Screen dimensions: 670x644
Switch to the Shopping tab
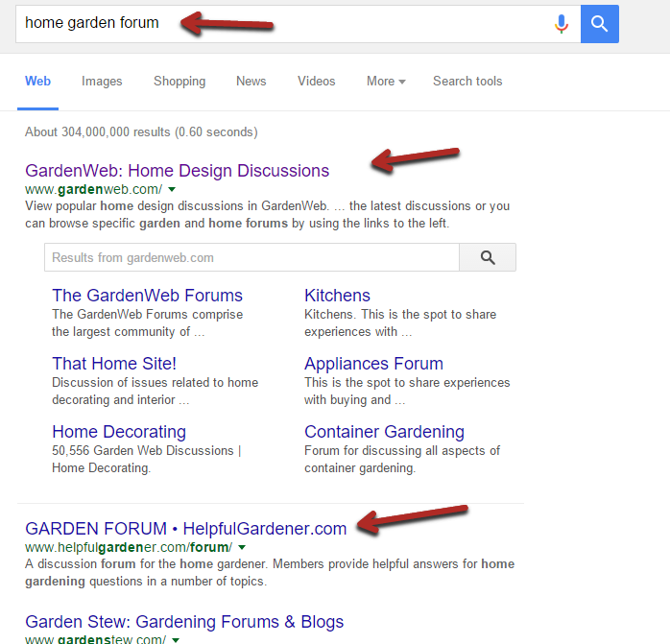click(179, 82)
